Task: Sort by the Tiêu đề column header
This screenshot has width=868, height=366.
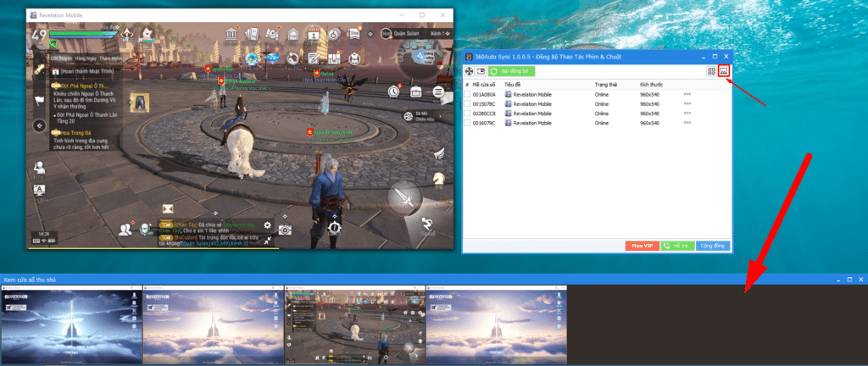Action: pyautogui.click(x=512, y=85)
